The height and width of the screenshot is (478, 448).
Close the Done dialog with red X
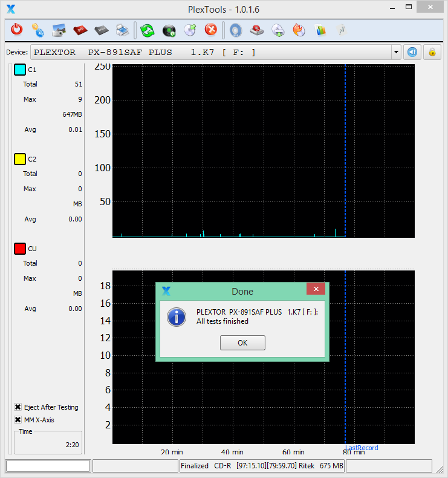(316, 289)
